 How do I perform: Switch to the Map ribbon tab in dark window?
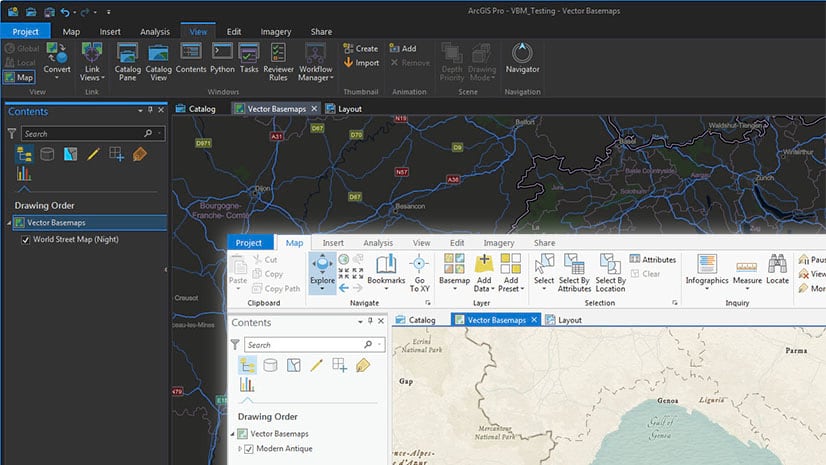[71, 32]
